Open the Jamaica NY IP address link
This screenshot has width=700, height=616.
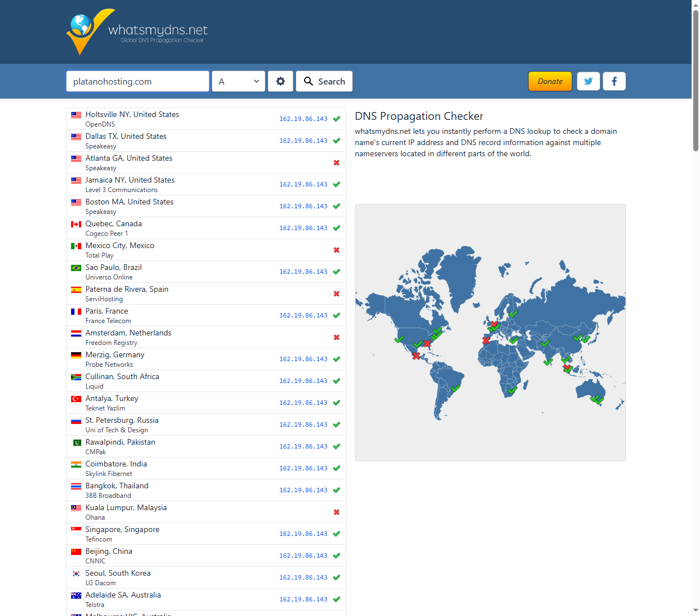304,184
